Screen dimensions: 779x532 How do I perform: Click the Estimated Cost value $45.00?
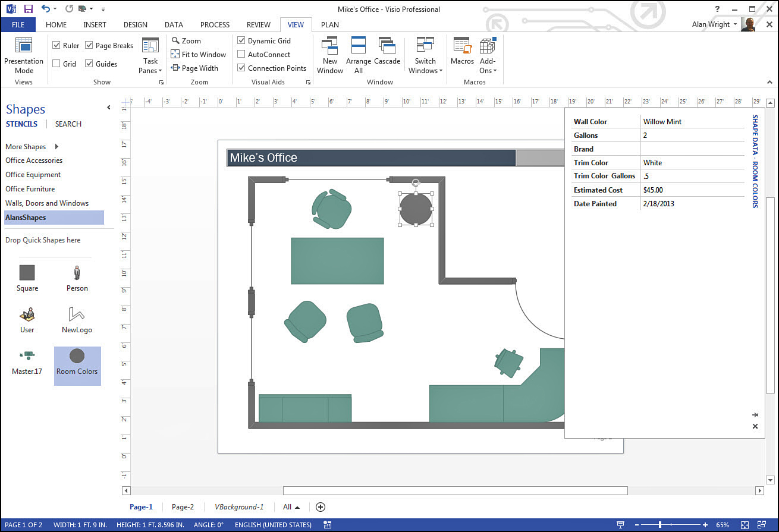point(692,190)
